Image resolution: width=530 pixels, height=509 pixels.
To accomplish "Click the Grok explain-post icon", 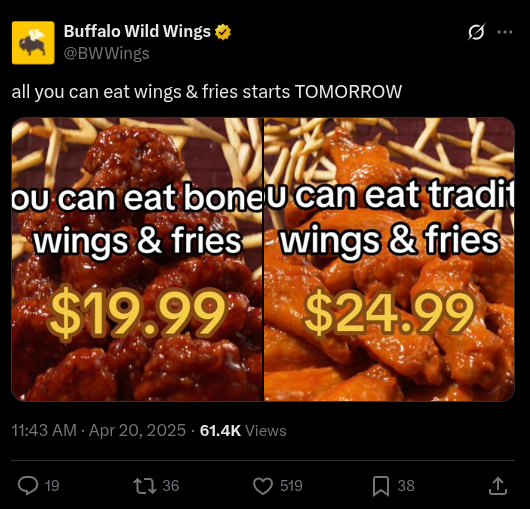I will point(477,32).
